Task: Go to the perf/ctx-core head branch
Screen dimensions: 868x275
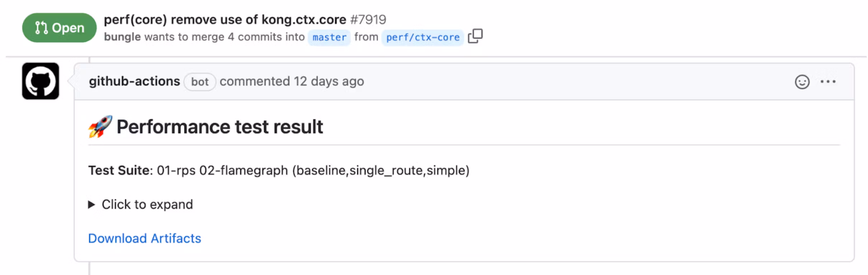Action: point(423,37)
